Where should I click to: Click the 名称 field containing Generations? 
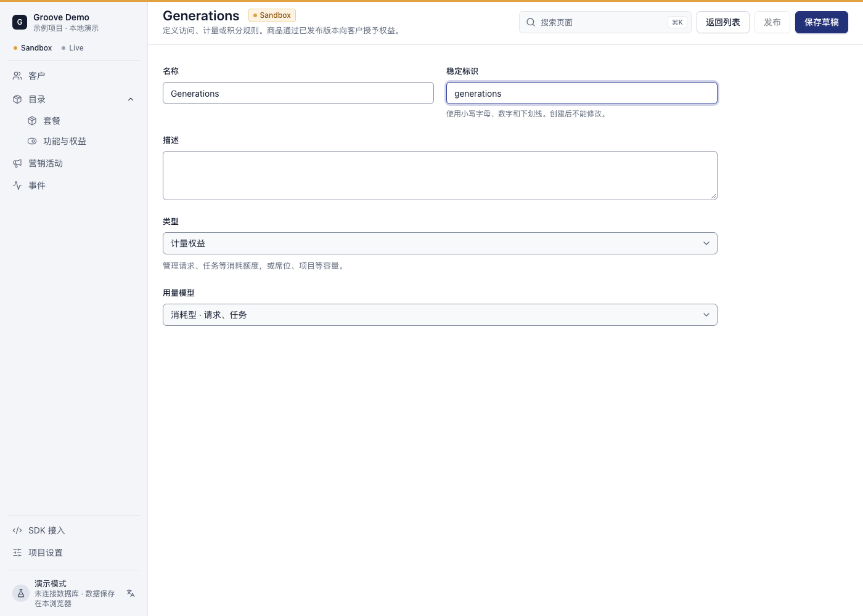coord(298,93)
